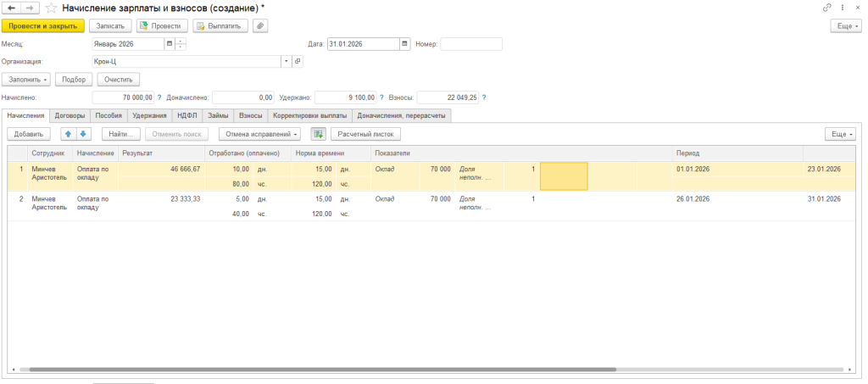The width and height of the screenshot is (868, 384).
Task: Move selected row up with arrow
Action: [x=68, y=134]
